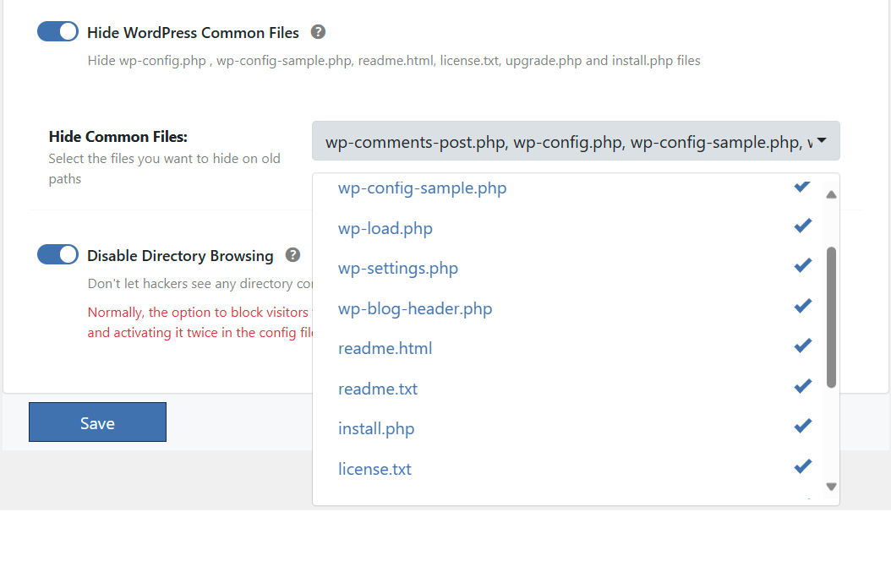
Task: Choose the wp-load.php option text
Action: 385,229
